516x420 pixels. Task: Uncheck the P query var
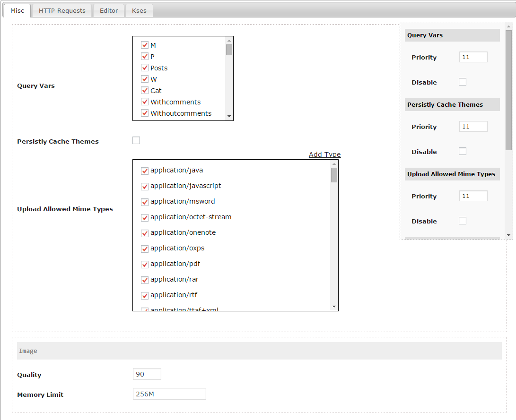point(144,57)
